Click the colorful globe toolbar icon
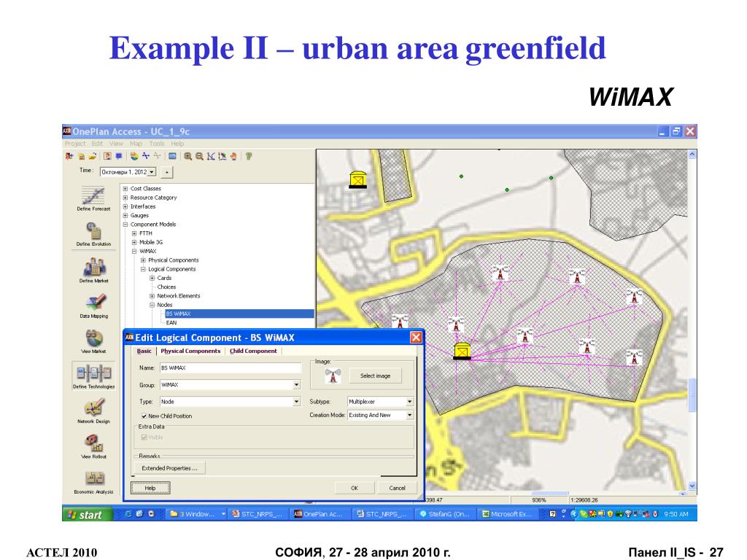The image size is (747, 560). coord(134,156)
